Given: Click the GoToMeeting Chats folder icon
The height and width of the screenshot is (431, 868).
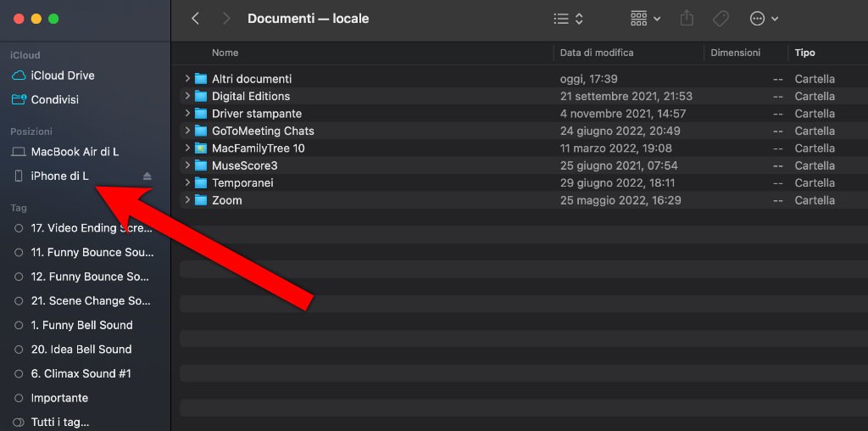Looking at the screenshot, I should 200,131.
